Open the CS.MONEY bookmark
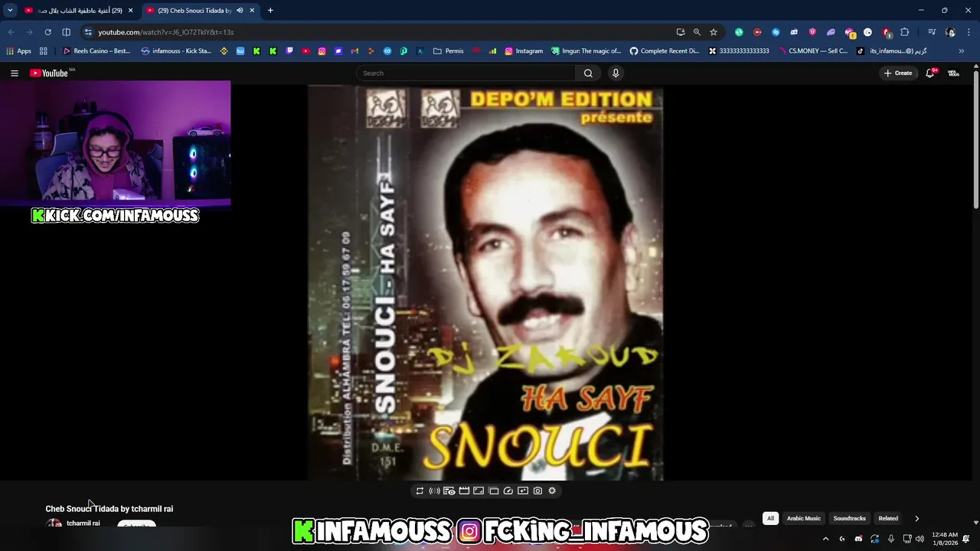980x551 pixels. point(813,51)
